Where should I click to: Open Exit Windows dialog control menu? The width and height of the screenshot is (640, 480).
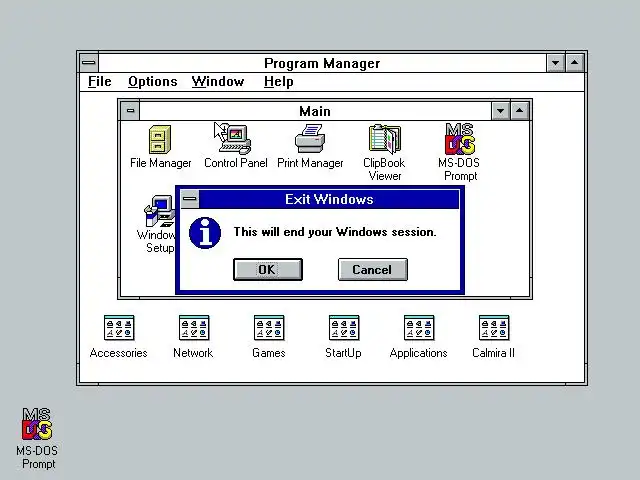coord(190,199)
